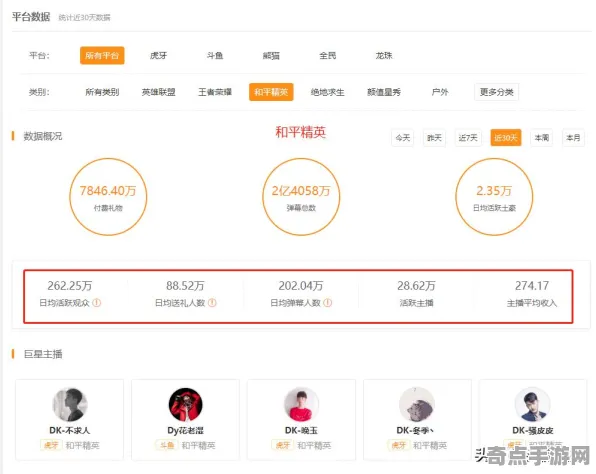596x474 pixels.
Task: Click the 虎牙 tag under DK-不求人
Action: [51, 445]
